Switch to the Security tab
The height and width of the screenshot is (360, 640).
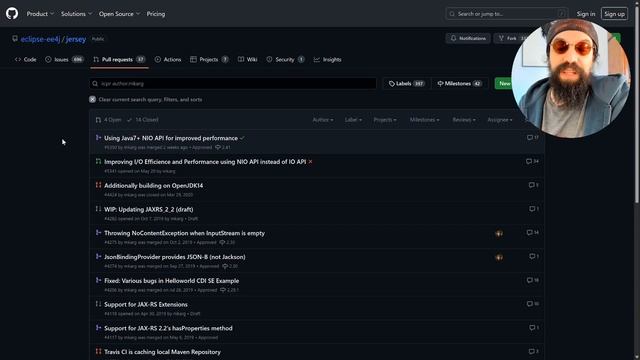point(285,60)
